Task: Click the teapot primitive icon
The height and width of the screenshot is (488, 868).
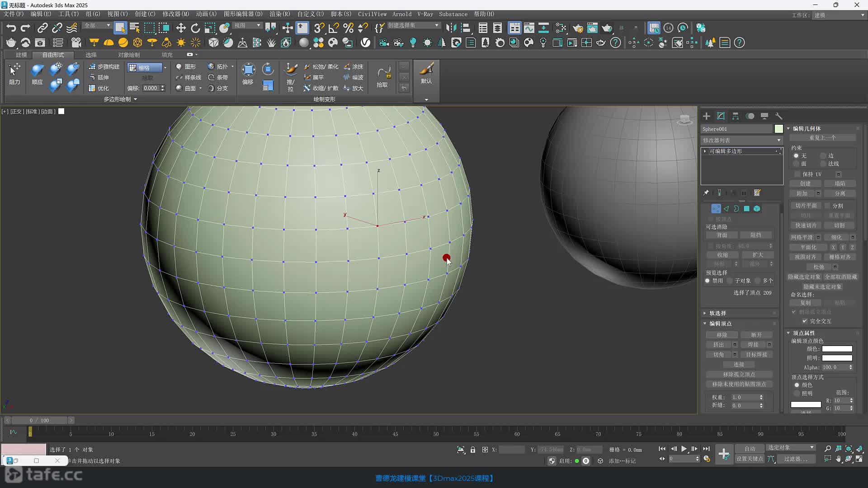Action: 11,43
